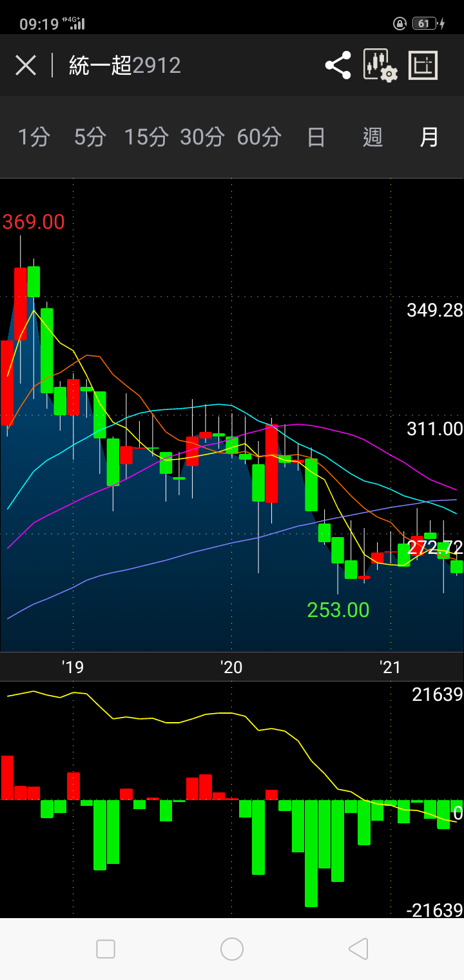Switch to 1分 timeframe
Image resolution: width=464 pixels, height=980 pixels.
[x=34, y=137]
